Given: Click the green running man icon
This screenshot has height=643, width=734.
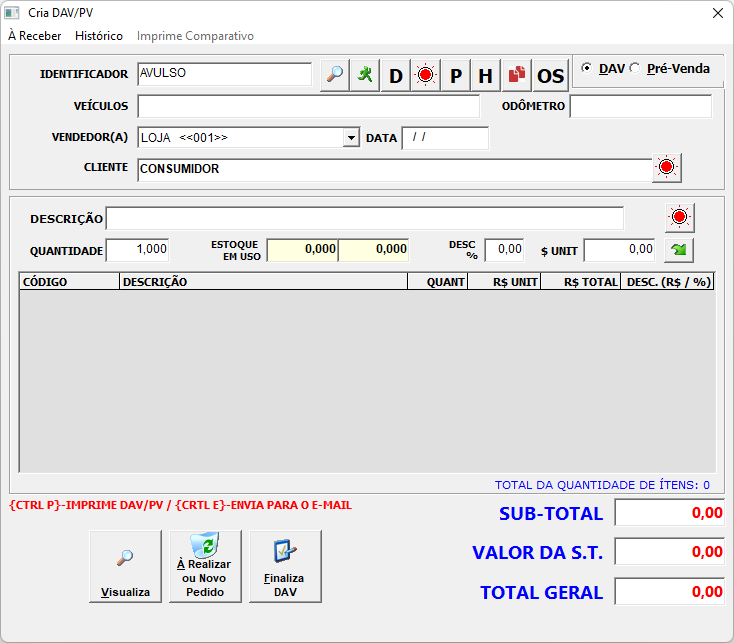Looking at the screenshot, I should click(x=366, y=75).
